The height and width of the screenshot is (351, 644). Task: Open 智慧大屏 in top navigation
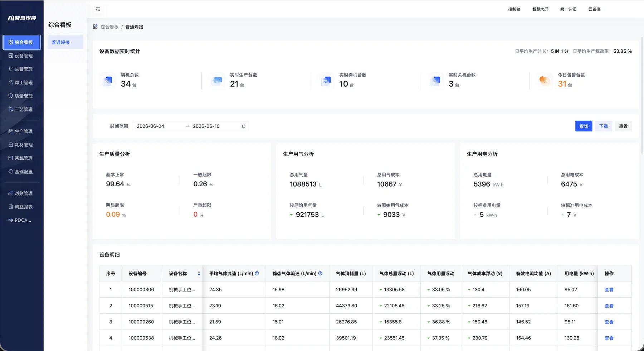540,9
